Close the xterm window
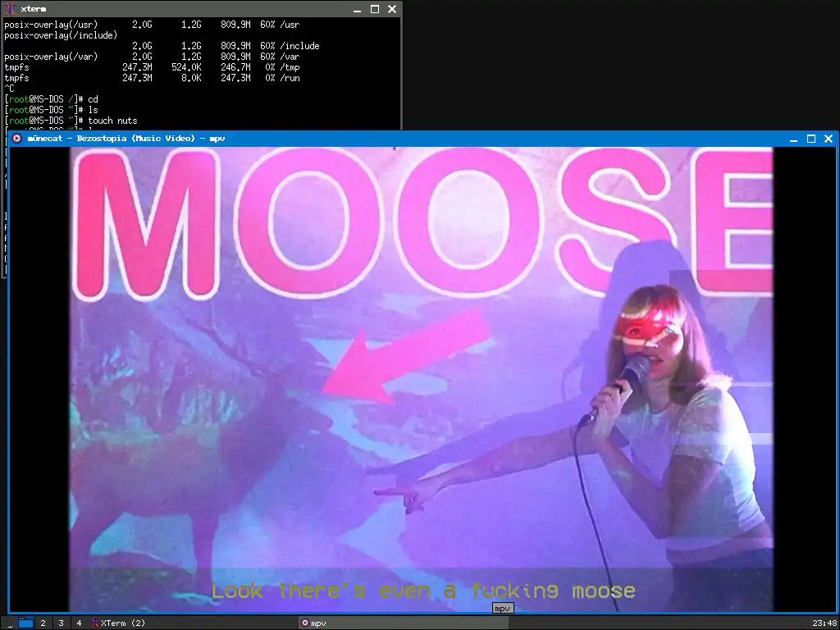 coord(392,9)
